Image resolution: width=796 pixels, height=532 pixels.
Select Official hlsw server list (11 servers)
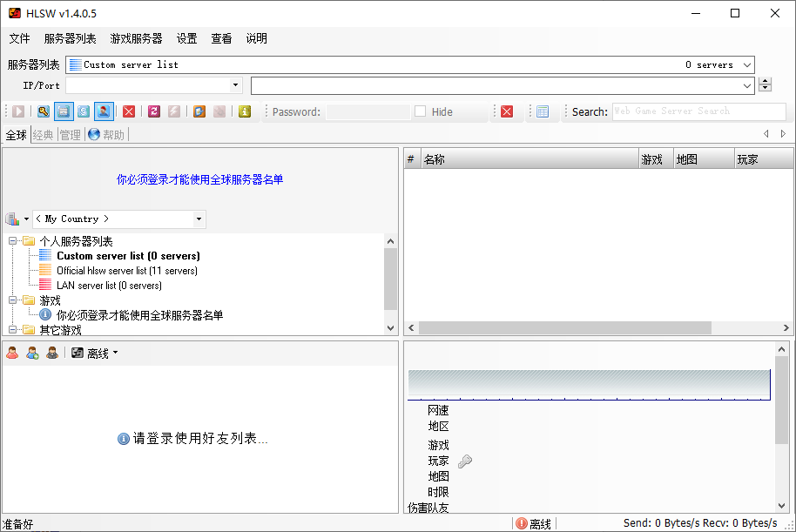click(127, 271)
